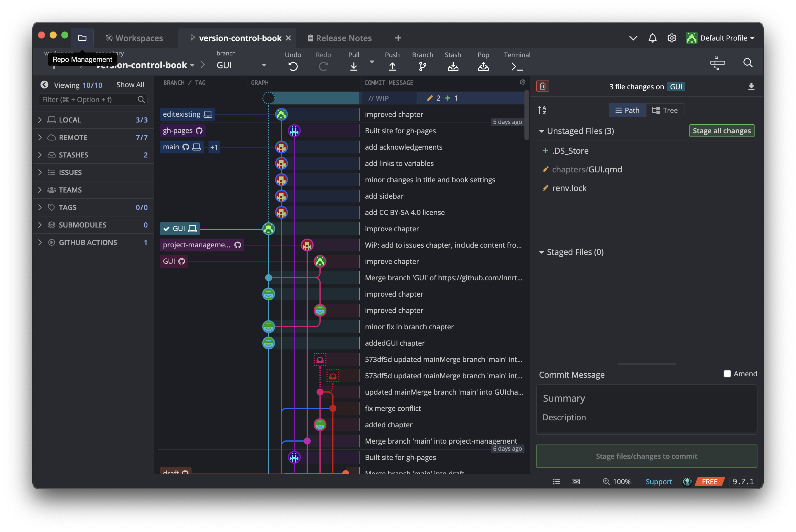Create a new branch with the Branch icon
Viewport: 796px width, 532px height.
click(x=422, y=66)
